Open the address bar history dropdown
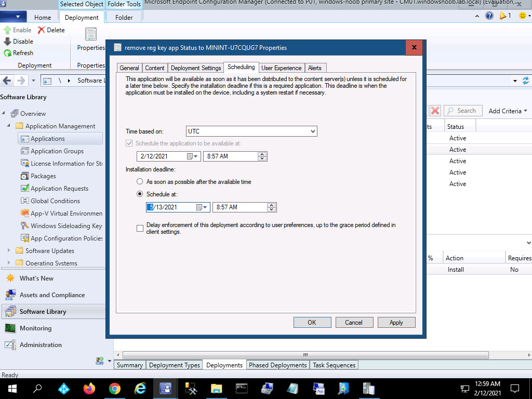This screenshot has width=532, height=399. pos(515,81)
